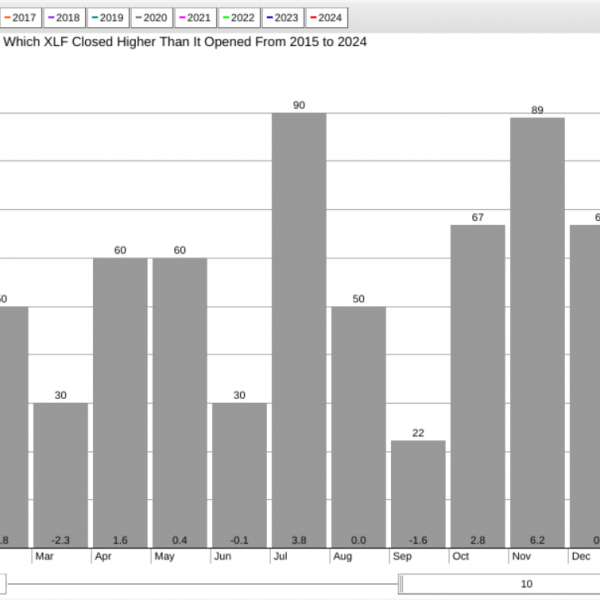The image size is (600, 600).
Task: Toggle the 2020 year legend button
Action: click(x=152, y=18)
